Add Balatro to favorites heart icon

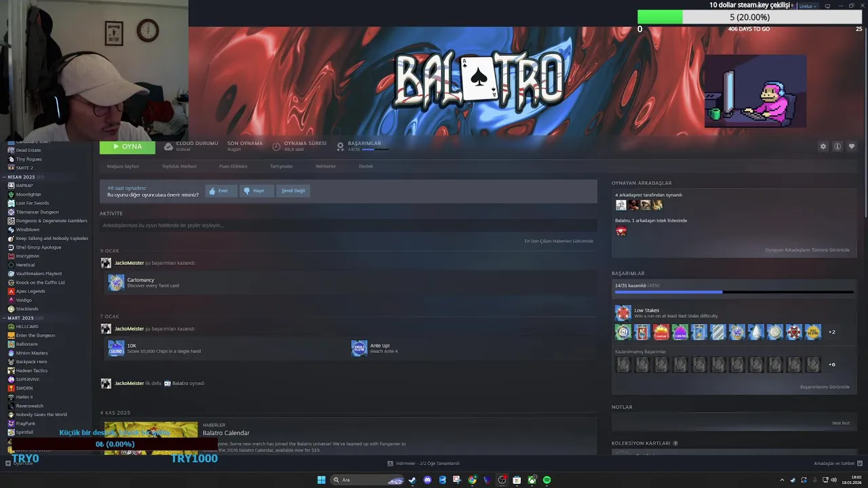[x=852, y=146]
